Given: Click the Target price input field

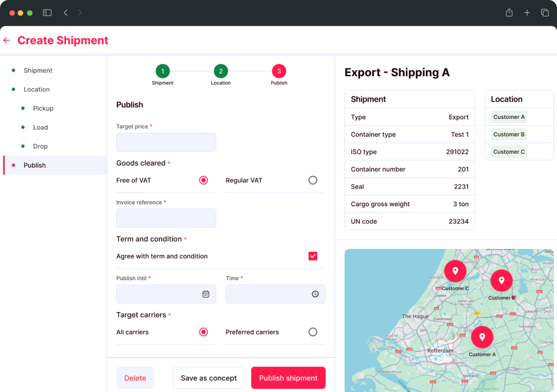Looking at the screenshot, I should 166,142.
